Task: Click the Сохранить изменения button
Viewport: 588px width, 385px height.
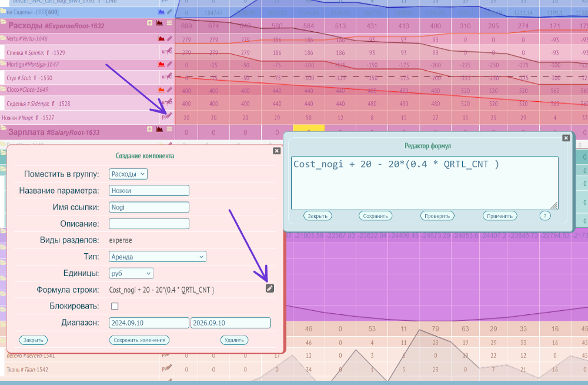Action: (139, 340)
